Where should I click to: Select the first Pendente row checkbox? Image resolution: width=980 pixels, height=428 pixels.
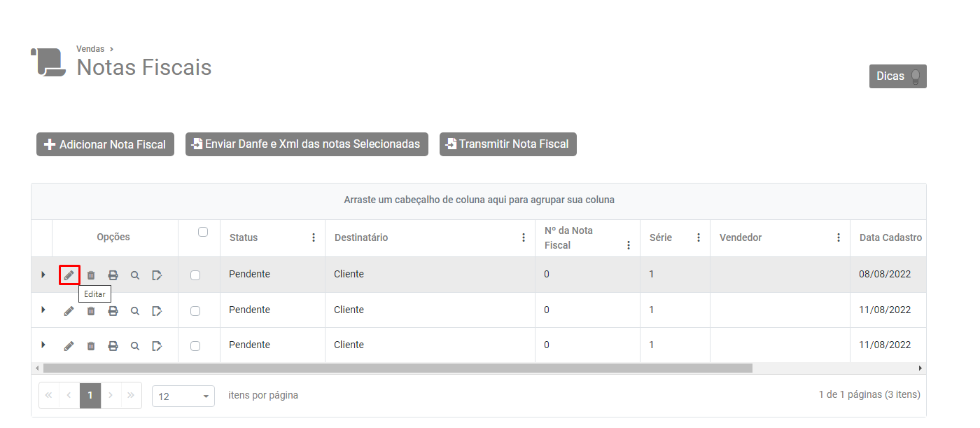coord(195,275)
